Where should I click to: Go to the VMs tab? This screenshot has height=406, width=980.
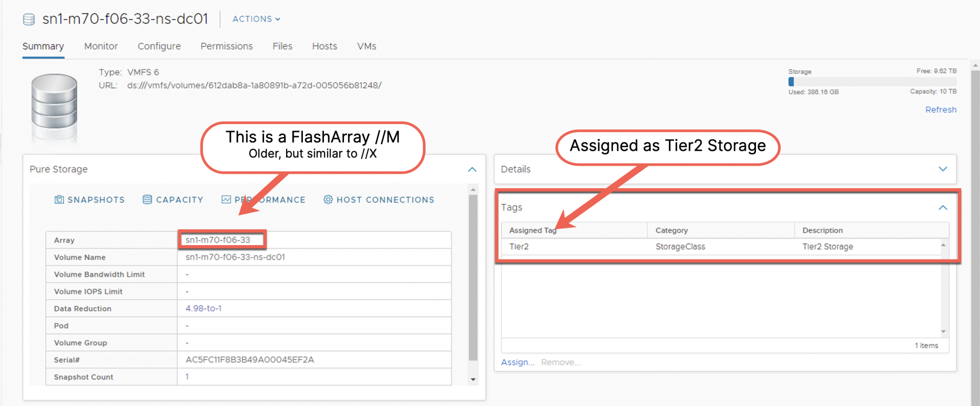pyautogui.click(x=366, y=46)
